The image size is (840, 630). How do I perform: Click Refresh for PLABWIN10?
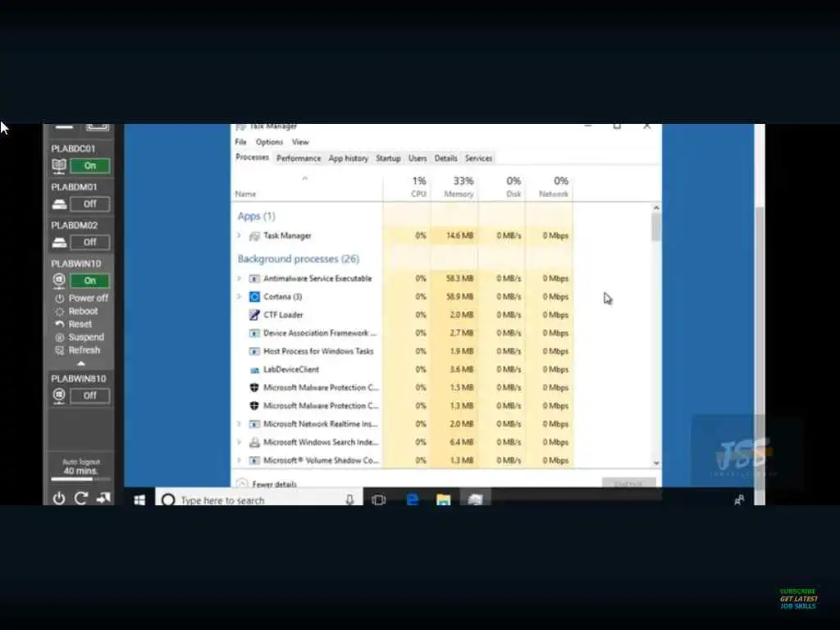click(x=78, y=350)
